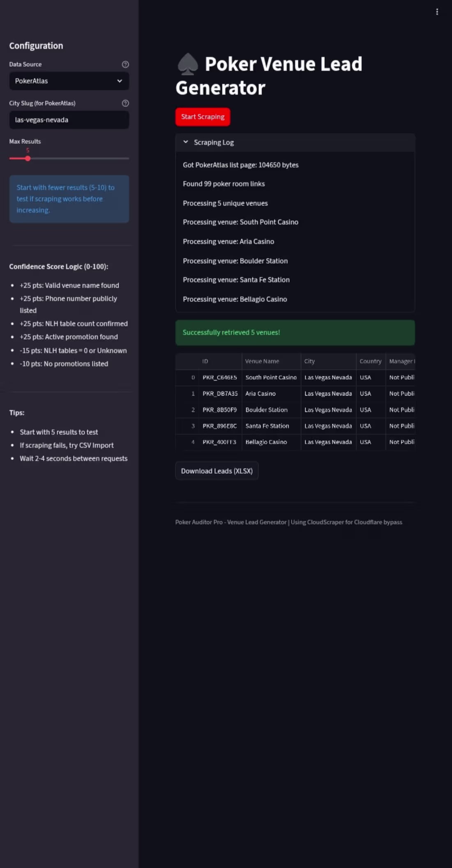This screenshot has height=868, width=452.
Task: Focus the City Slug input field
Action: pos(69,120)
